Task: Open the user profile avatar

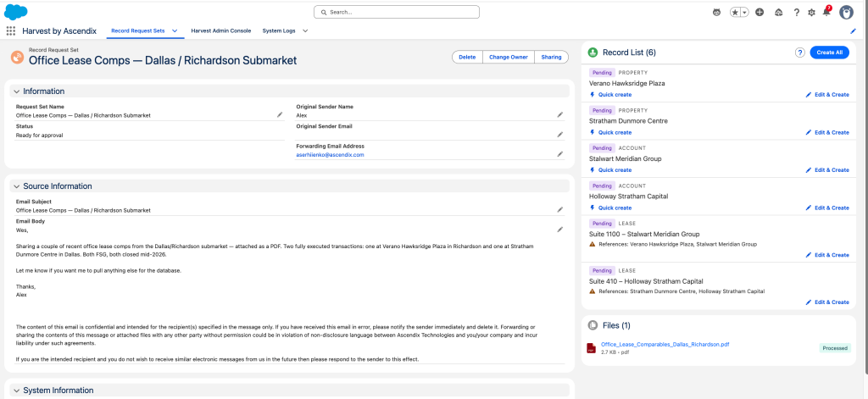Action: pyautogui.click(x=846, y=12)
